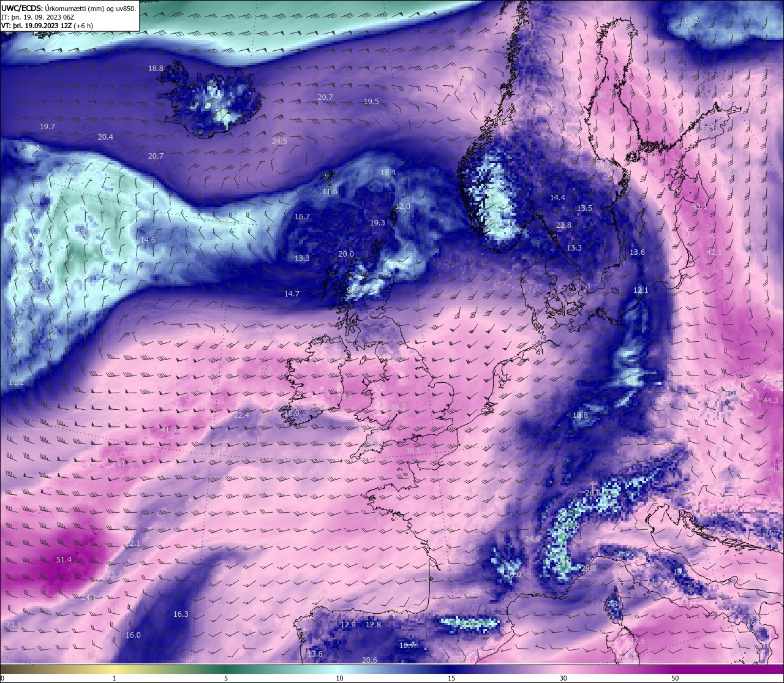
Task: Click the 24.5 value label
Action: tap(279, 141)
